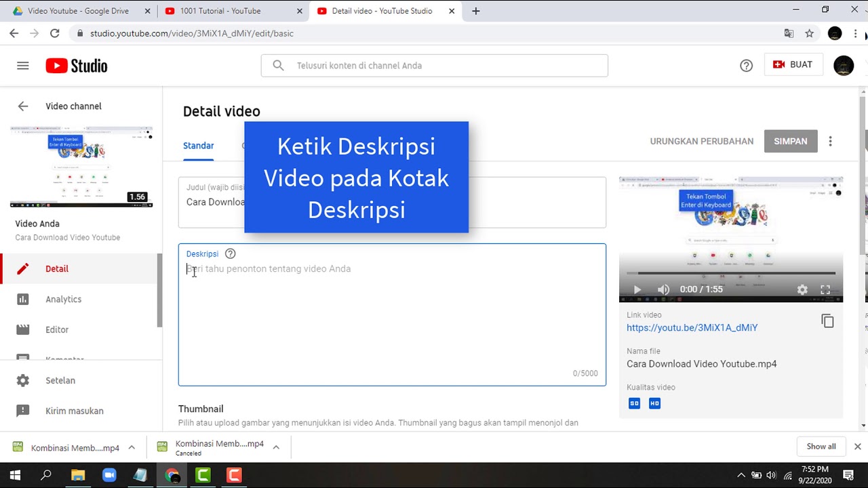Go back using Video channel arrow

(x=23, y=106)
